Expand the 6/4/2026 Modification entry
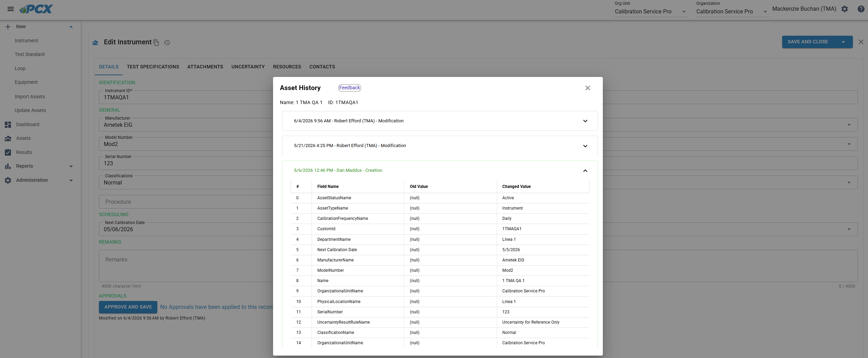Viewport: 868px width, 358px height. pos(440,121)
